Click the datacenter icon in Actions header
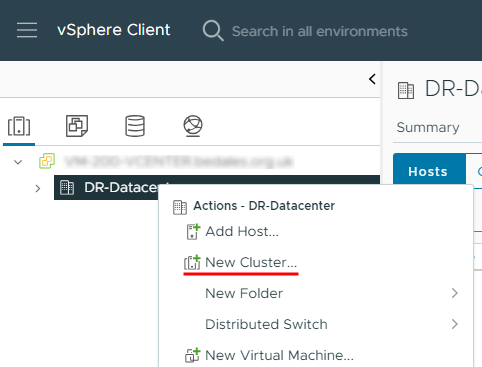 click(180, 207)
